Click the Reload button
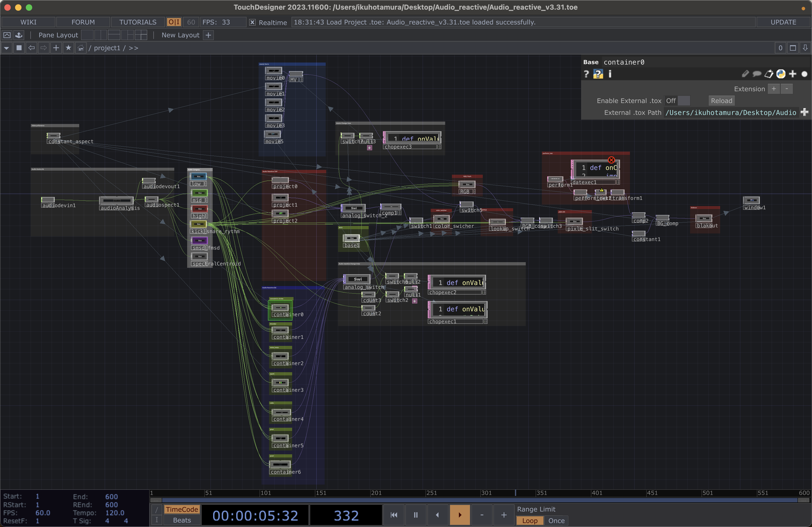The width and height of the screenshot is (812, 527). point(721,101)
